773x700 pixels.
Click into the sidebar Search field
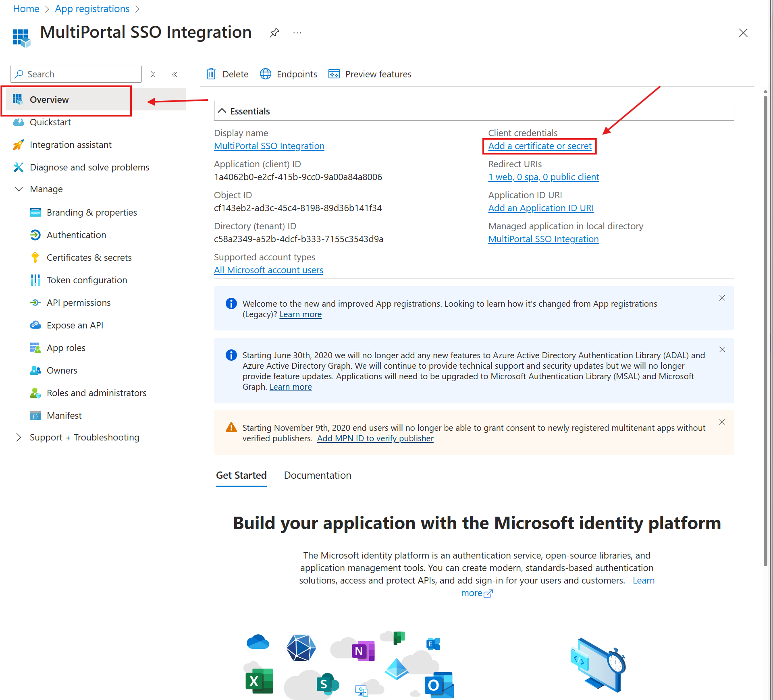pyautogui.click(x=76, y=74)
